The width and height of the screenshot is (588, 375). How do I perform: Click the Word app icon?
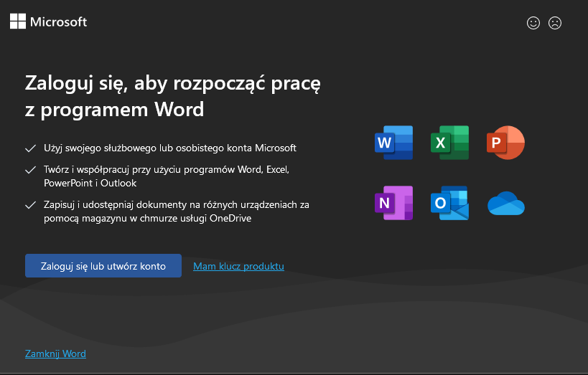point(393,143)
